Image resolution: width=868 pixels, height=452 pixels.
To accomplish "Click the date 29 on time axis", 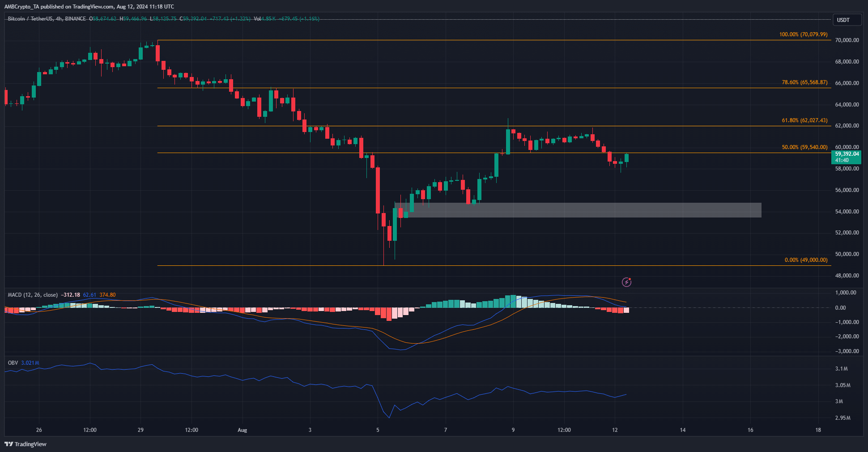I will [140, 430].
